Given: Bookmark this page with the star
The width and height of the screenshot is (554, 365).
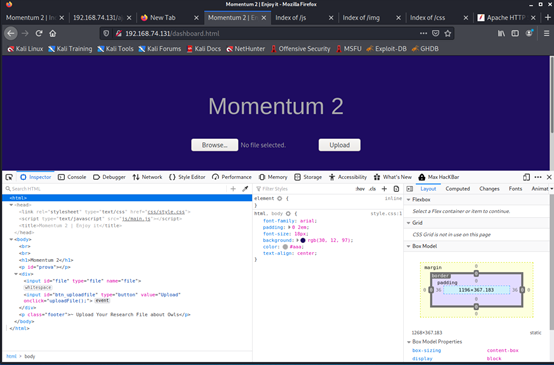Looking at the screenshot, I should (x=448, y=33).
